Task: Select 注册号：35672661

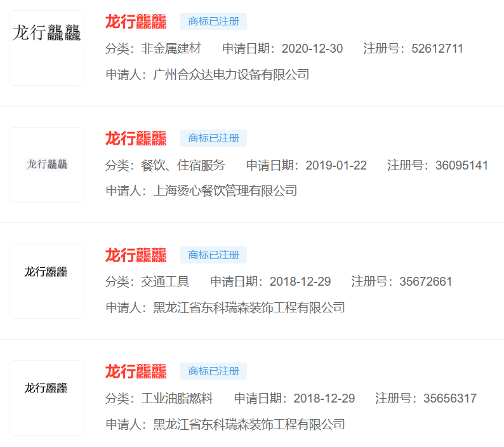Action: point(401,282)
